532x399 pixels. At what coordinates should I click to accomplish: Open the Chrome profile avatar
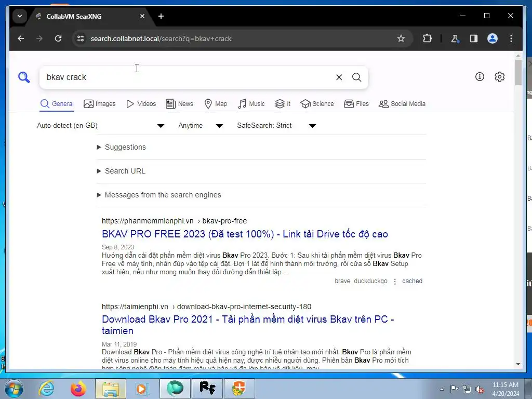[x=493, y=38]
